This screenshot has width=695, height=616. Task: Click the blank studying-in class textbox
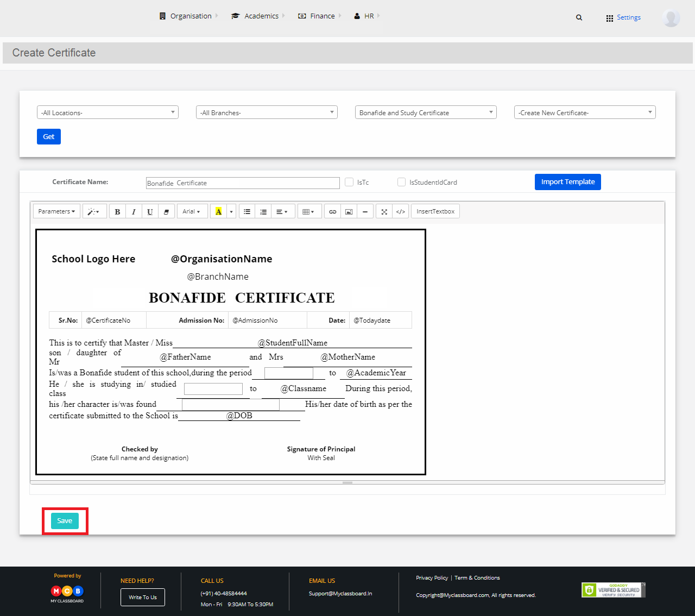tap(213, 389)
